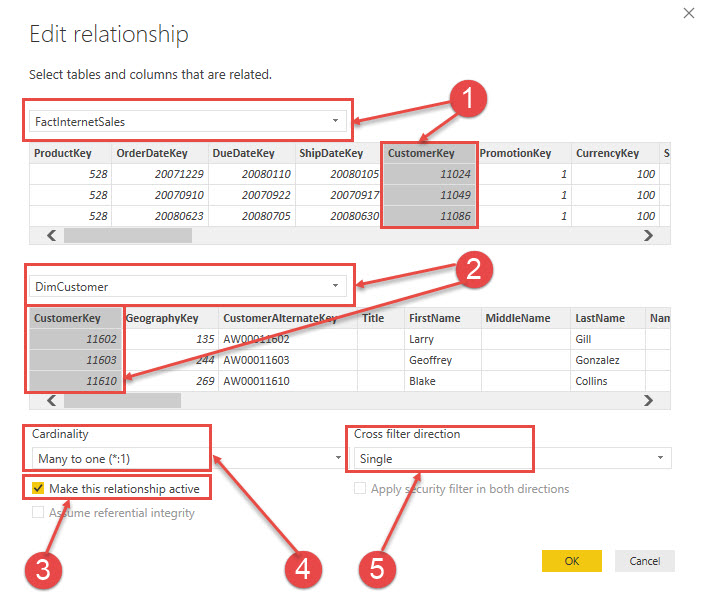
Task: Click OrderDateKey value 20071229
Action: 179,174
